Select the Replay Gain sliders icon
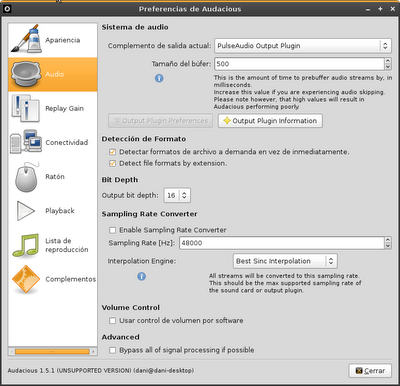 [26, 108]
